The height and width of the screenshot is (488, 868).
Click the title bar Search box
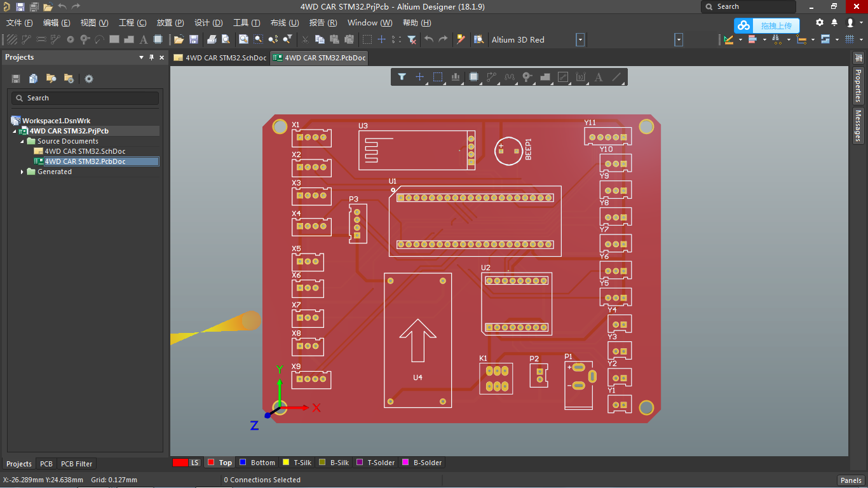[749, 6]
